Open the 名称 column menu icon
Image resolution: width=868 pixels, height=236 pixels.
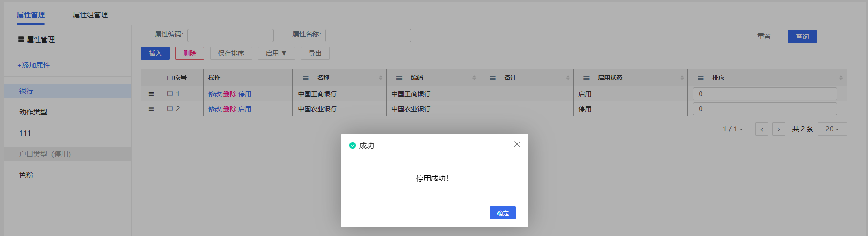(306, 78)
